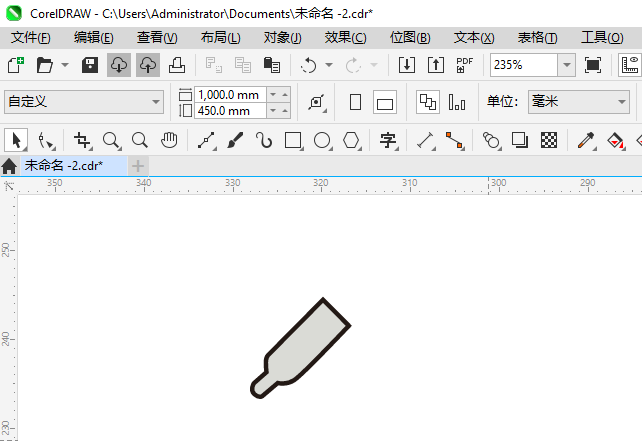Expand the undo history dropdown arrow

[329, 65]
